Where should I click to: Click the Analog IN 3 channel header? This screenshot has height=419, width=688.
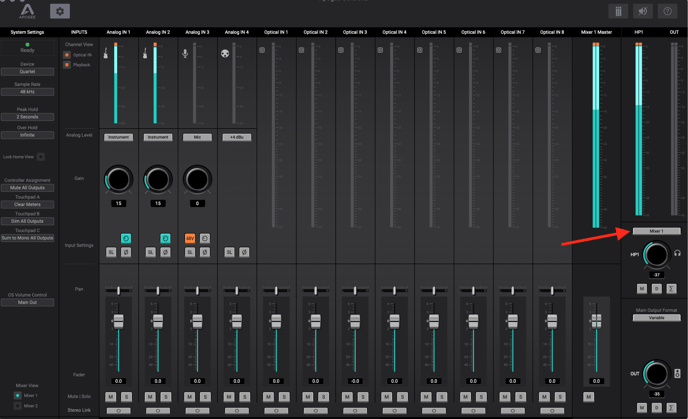(197, 32)
